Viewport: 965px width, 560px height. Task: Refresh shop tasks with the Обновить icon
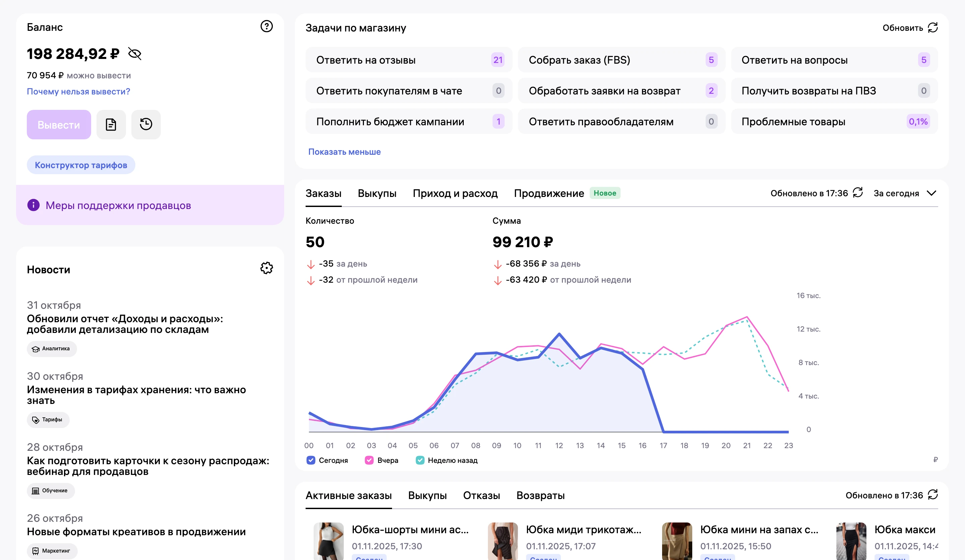coord(933,27)
